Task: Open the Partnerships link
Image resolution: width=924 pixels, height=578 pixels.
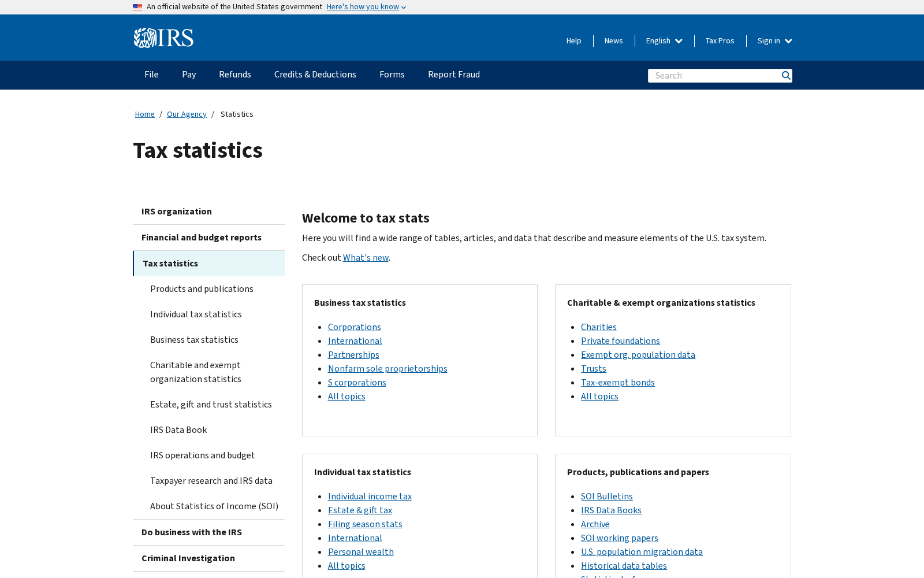Action: pyautogui.click(x=353, y=355)
